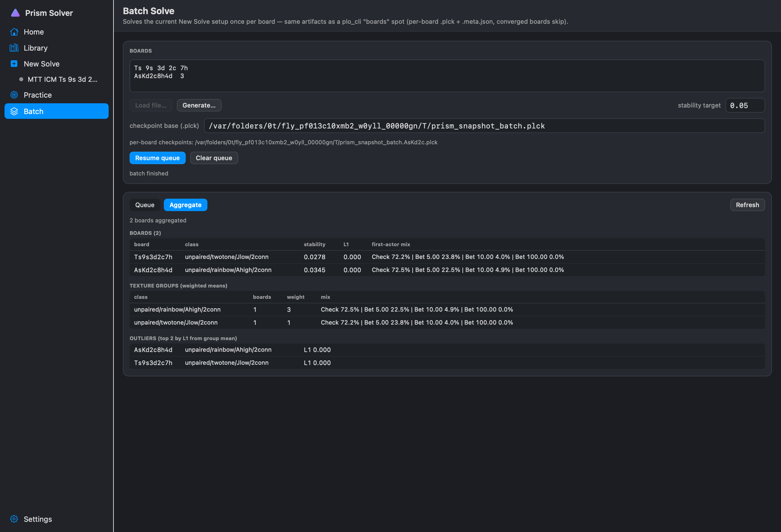Screen dimensions: 781x532
Task: Select the Ts9s3d2c7h row in Boards table
Action: coord(447,257)
